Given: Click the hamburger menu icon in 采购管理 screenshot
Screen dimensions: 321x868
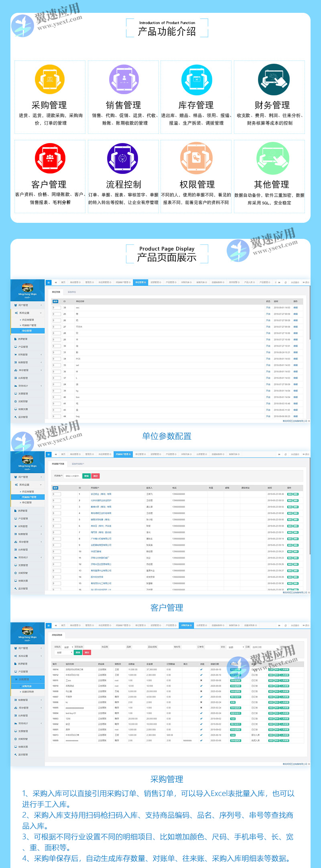Looking at the screenshot, I should 49,625.
